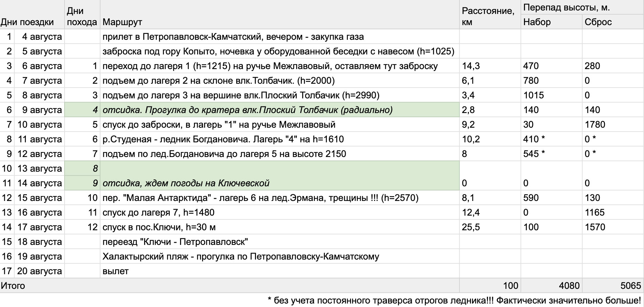The height and width of the screenshot is (307, 644).
Task: Select ascent value "410 *"
Action: coord(552,139)
